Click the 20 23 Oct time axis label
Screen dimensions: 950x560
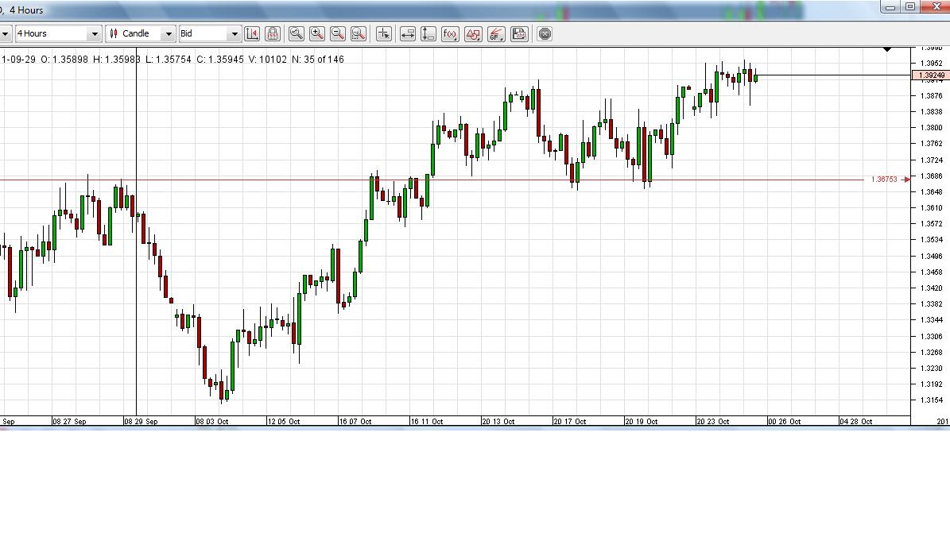click(712, 421)
